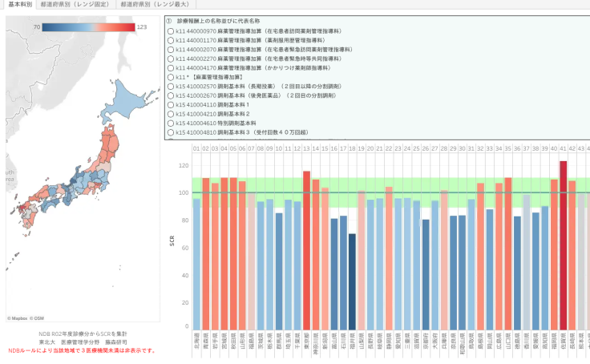Click column header 23
Screen dimensions: 590x364
(x=398, y=148)
